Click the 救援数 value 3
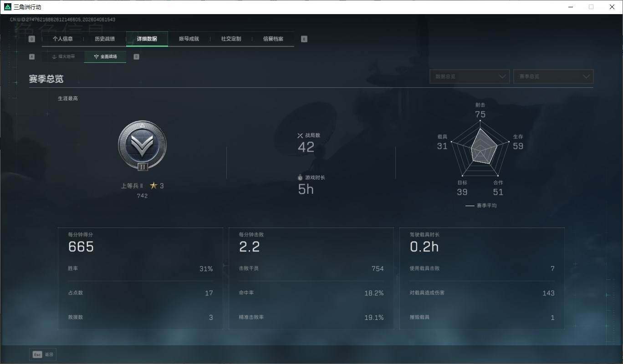Viewport: 623px width, 364px height. tap(211, 318)
